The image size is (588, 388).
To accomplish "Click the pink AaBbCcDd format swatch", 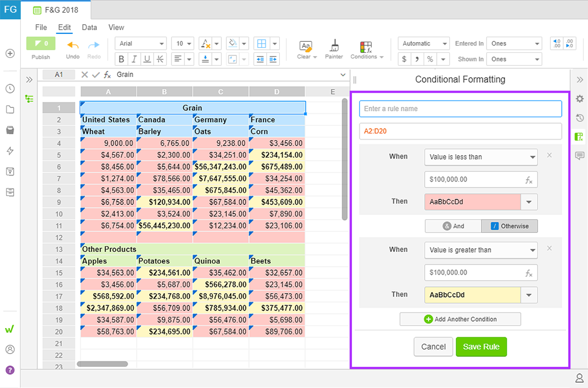I will pos(473,202).
